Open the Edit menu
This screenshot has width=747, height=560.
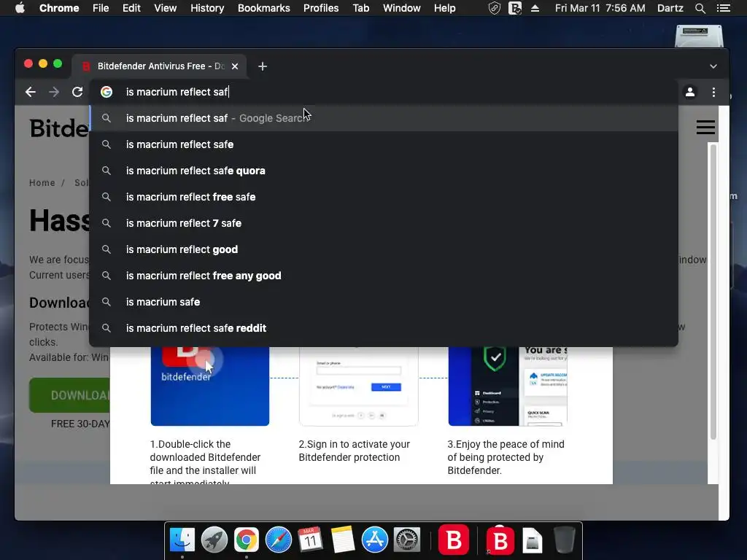(x=131, y=8)
